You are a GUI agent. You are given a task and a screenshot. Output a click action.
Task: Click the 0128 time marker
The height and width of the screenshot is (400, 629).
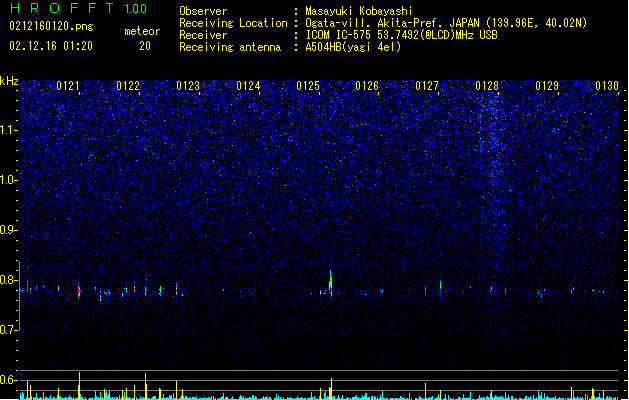[x=487, y=86]
